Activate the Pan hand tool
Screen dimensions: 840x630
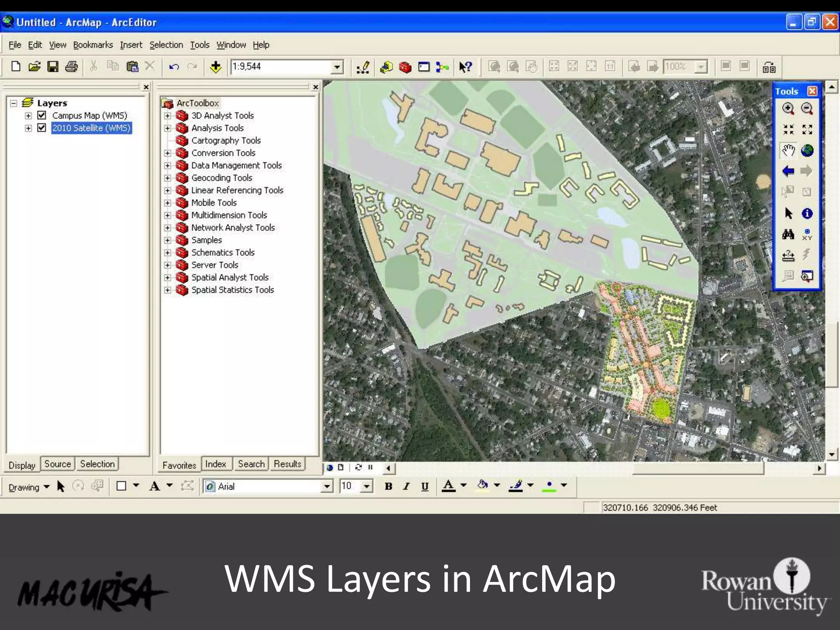(788, 151)
